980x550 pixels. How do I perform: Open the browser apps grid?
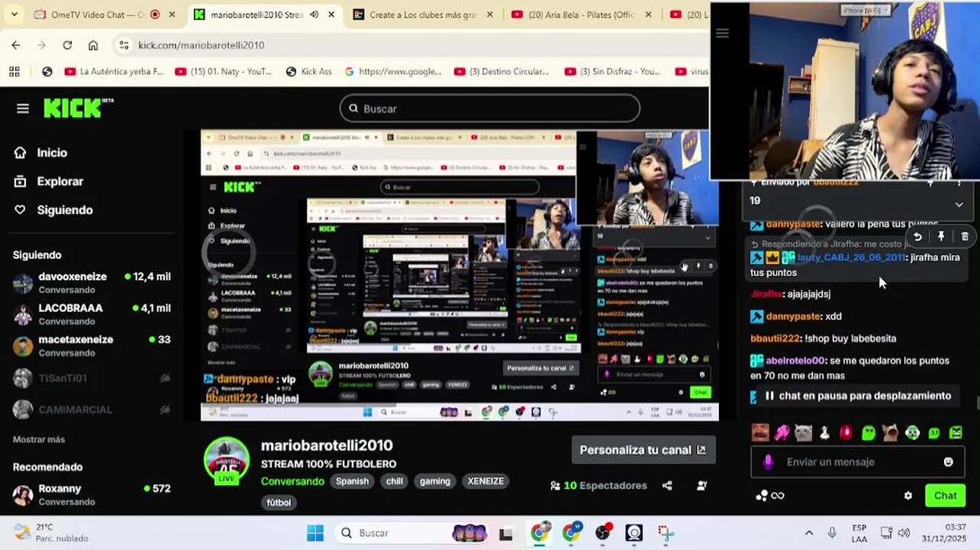14,72
